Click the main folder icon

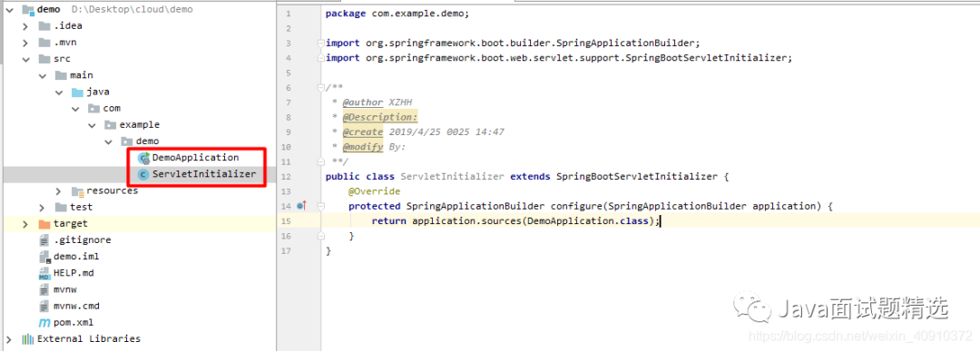(x=61, y=75)
